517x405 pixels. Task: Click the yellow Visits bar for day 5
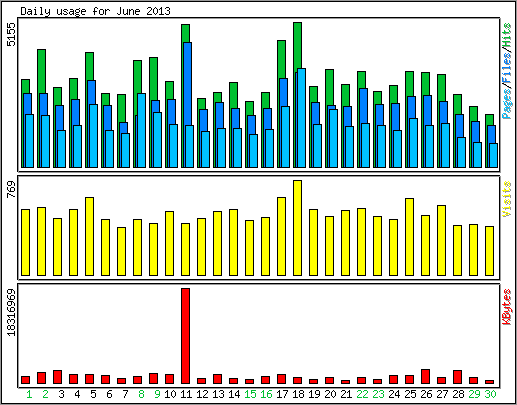[89, 236]
